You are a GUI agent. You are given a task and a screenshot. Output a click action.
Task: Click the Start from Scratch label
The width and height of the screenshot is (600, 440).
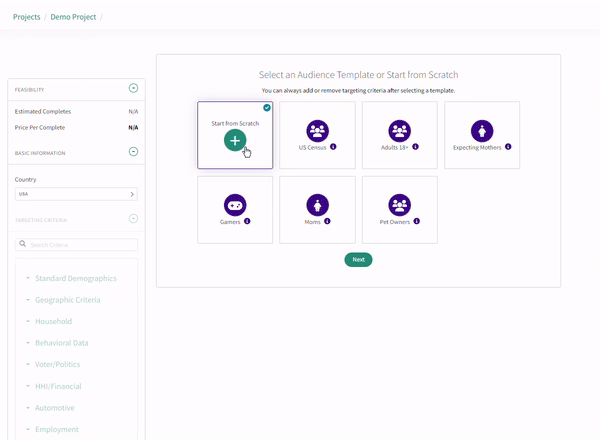[x=235, y=123]
